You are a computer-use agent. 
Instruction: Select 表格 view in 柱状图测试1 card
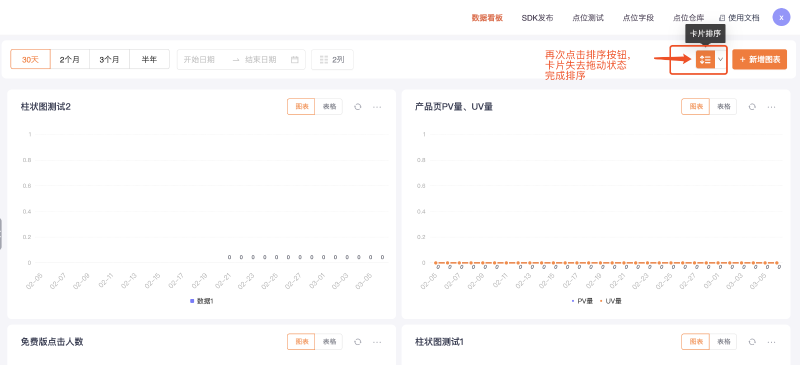point(723,342)
